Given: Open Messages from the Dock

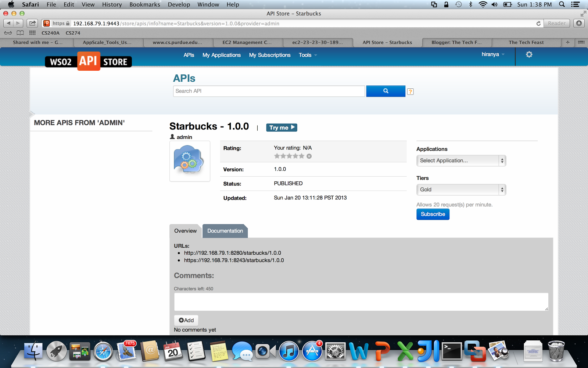Looking at the screenshot, I should 242,352.
